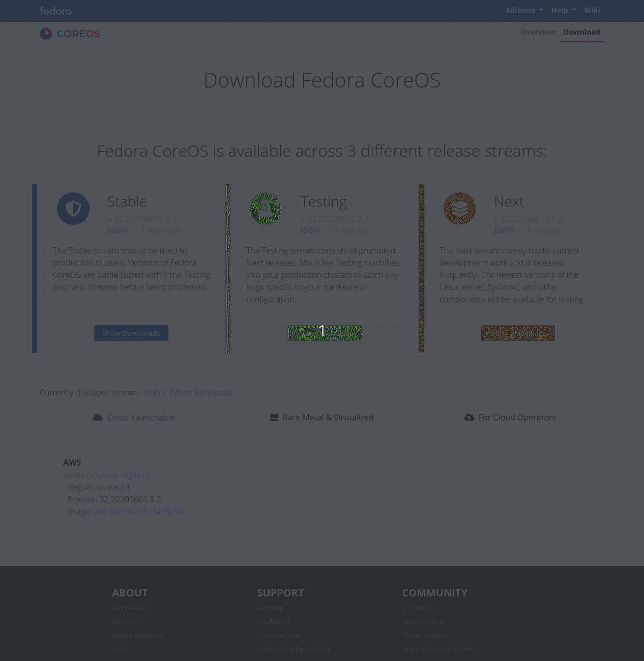Click the Fedora CoreOS logo

tap(70, 34)
